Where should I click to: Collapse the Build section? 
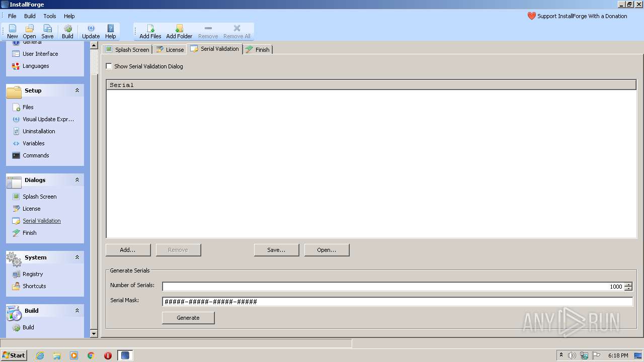(77, 311)
